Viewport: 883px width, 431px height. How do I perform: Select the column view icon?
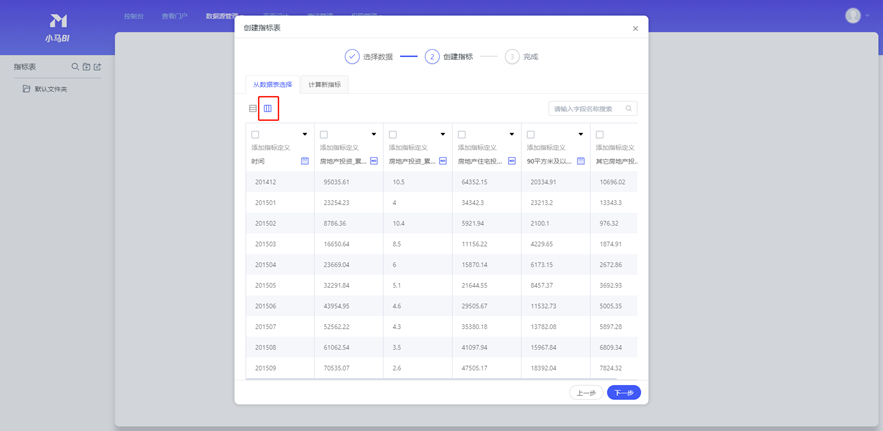pos(267,109)
